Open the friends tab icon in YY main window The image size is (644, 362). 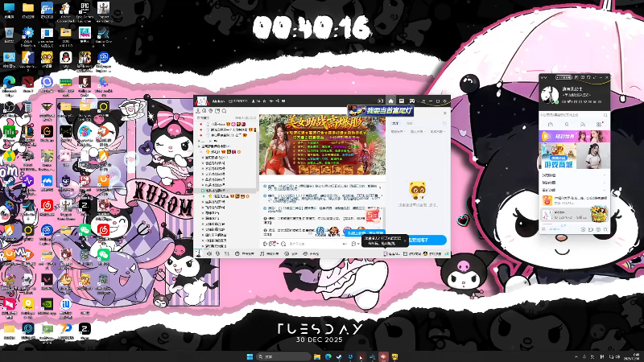coord(567,125)
